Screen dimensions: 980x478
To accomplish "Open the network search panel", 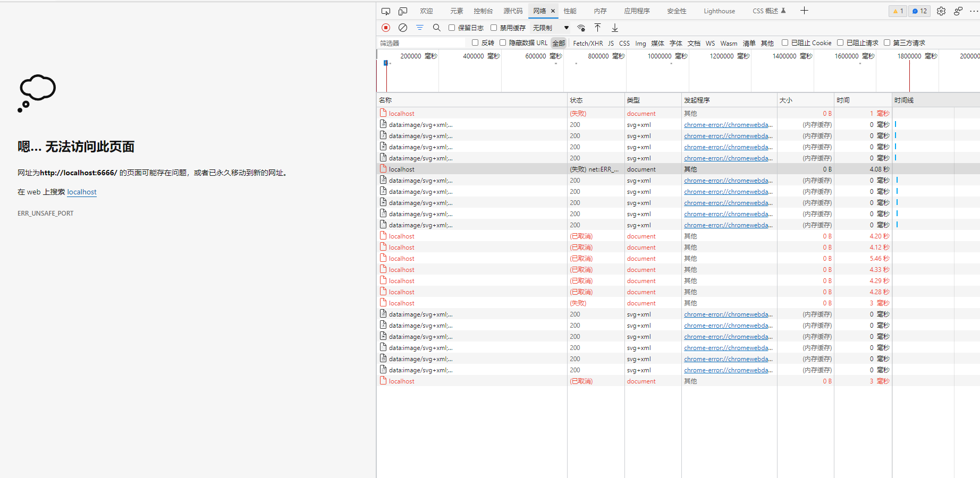I will pyautogui.click(x=436, y=28).
